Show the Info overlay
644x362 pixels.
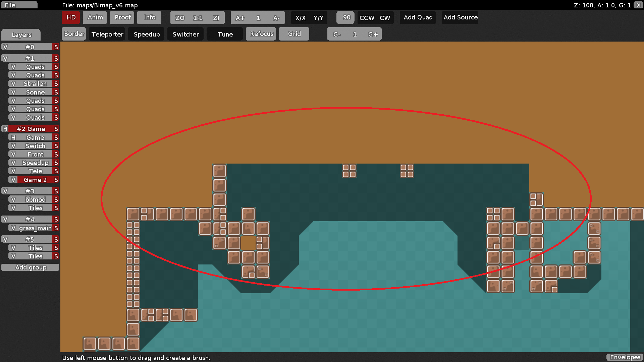149,17
